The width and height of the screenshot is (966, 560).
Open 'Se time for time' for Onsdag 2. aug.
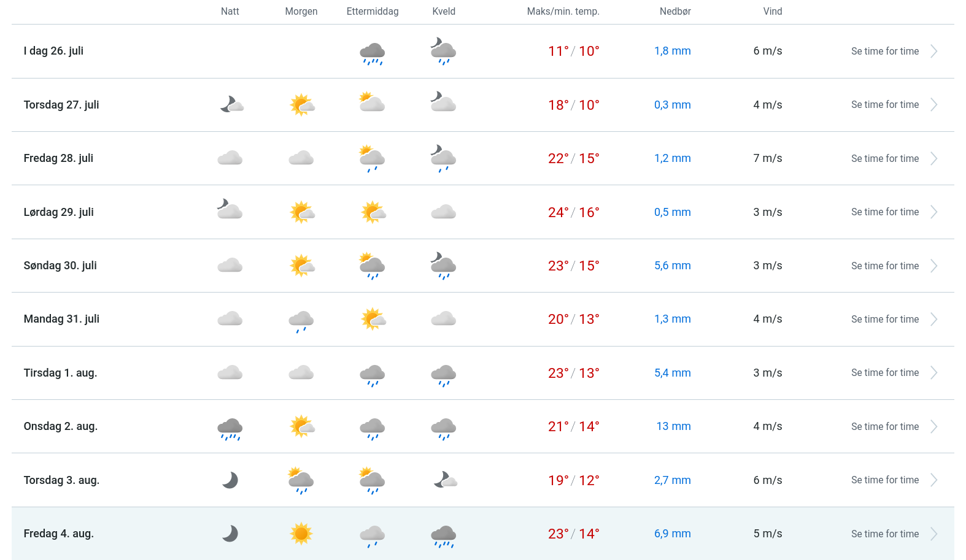pyautogui.click(x=884, y=426)
